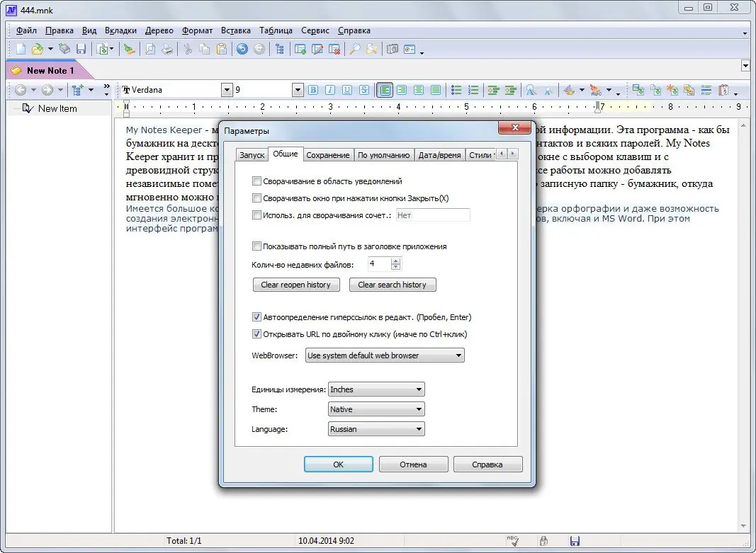756x553 pixels.
Task: Select 'New Item' in the tree panel
Action: 57,108
